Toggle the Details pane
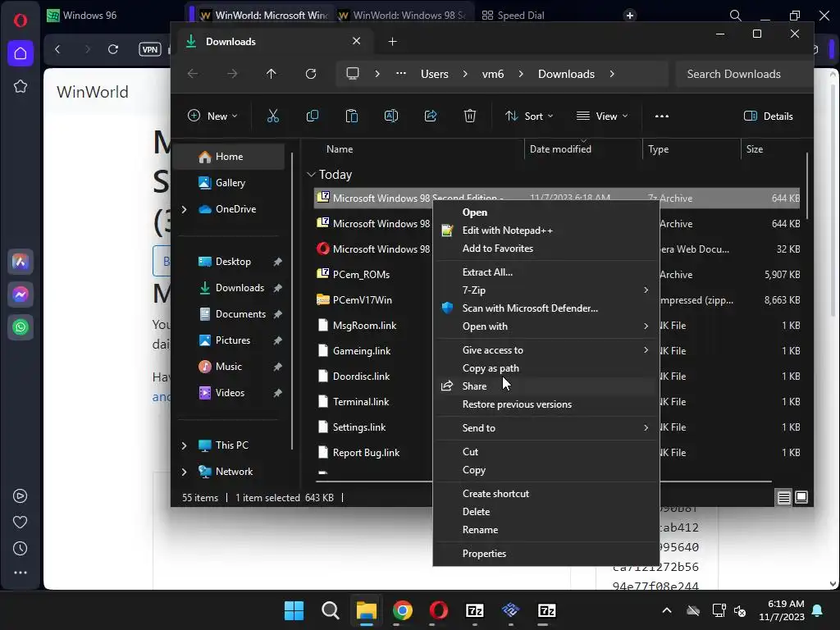The width and height of the screenshot is (840, 630). [768, 116]
